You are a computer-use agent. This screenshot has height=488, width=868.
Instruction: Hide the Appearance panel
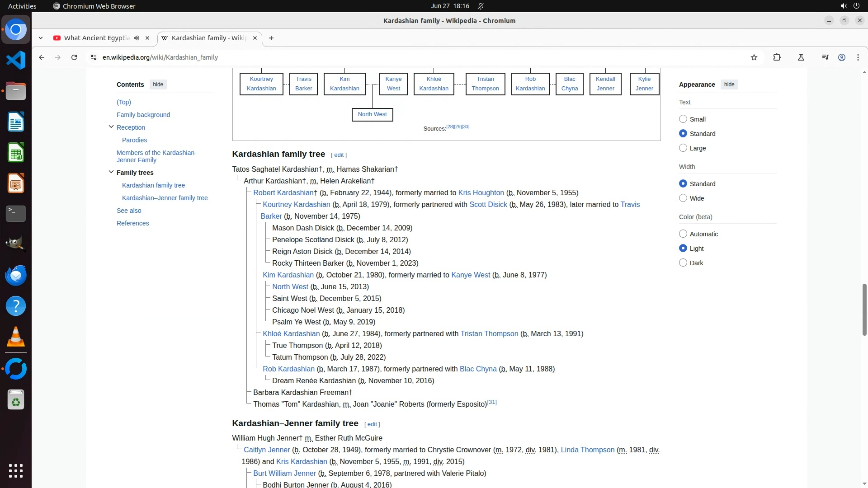click(x=729, y=84)
